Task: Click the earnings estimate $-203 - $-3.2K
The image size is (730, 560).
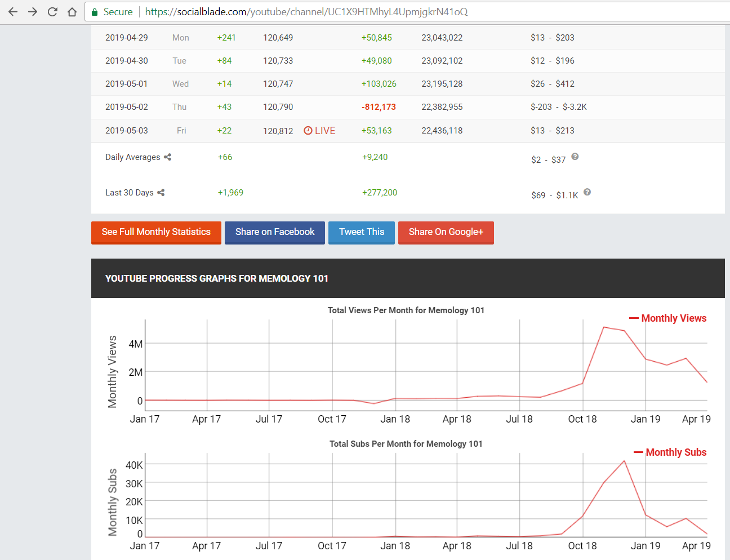Action: coord(559,107)
